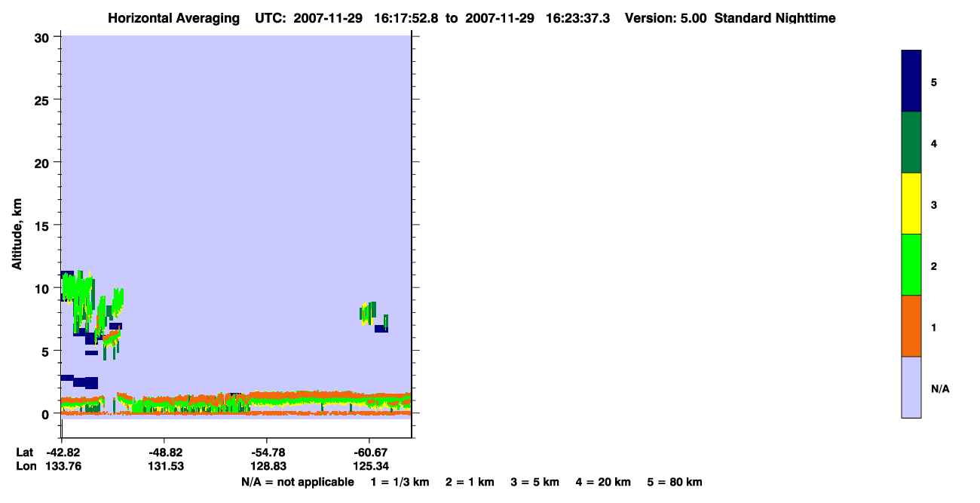Click legend text '2 = 1 km'
Screen dimensions: 980x503
point(470,482)
